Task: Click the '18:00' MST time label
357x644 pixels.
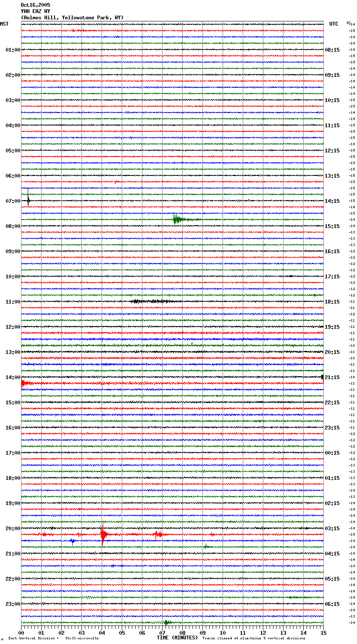Action: 13,478
